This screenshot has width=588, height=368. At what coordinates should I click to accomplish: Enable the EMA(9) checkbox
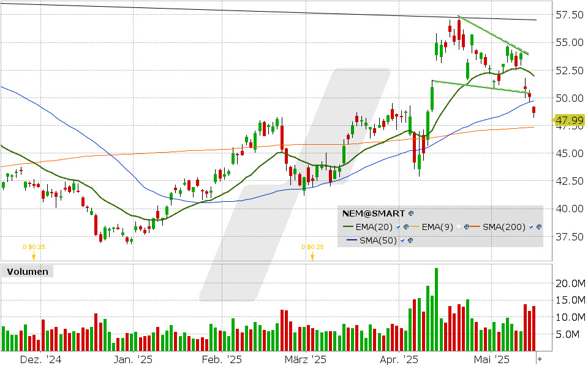[459, 228]
